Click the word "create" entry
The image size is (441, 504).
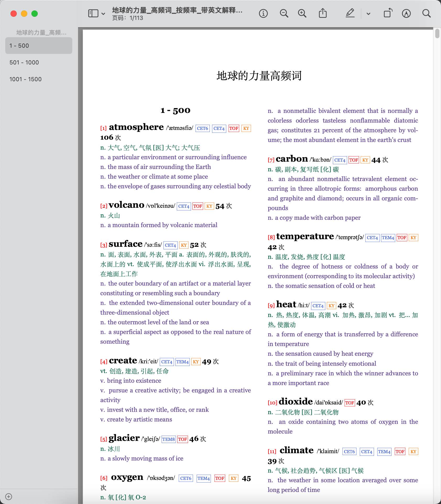123,361
